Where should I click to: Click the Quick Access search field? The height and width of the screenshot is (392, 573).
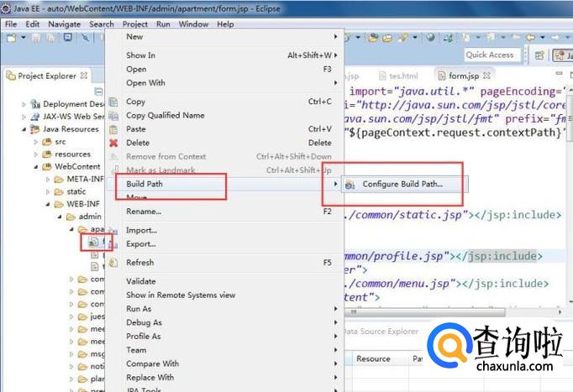491,55
